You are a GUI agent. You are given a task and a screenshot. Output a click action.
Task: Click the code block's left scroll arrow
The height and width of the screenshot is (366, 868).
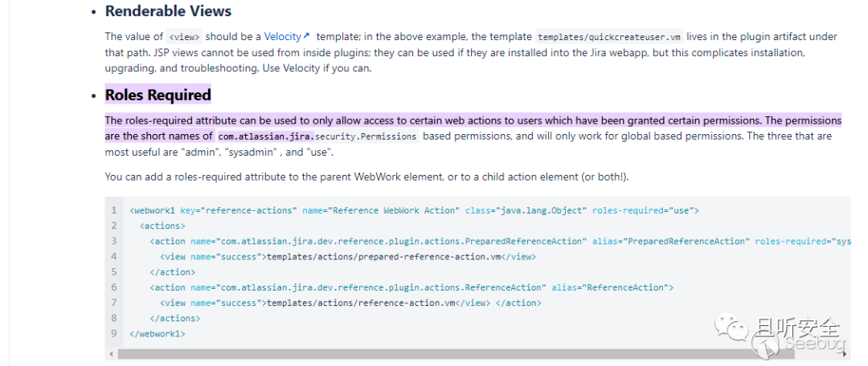pos(110,353)
